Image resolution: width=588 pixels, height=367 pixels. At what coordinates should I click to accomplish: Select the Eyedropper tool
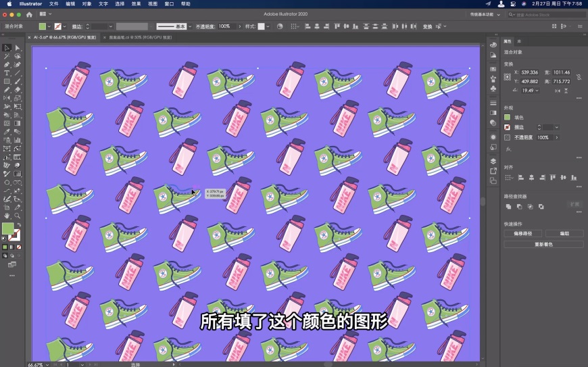[x=6, y=132]
